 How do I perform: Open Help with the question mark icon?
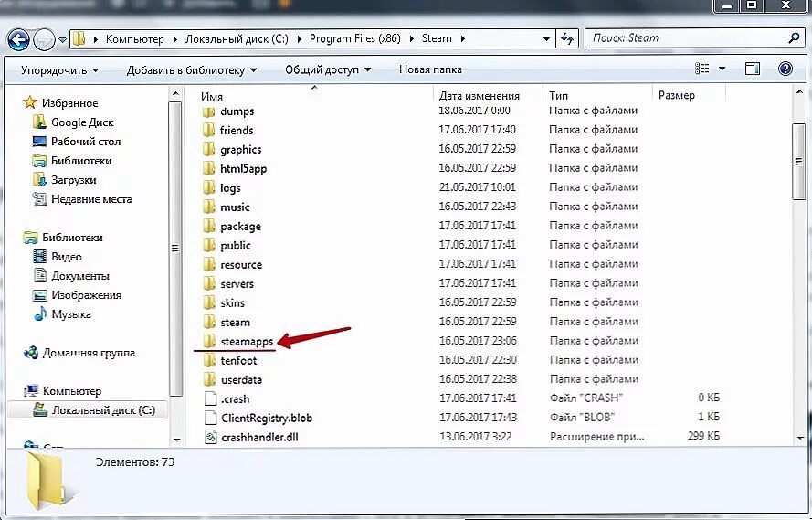[x=786, y=69]
